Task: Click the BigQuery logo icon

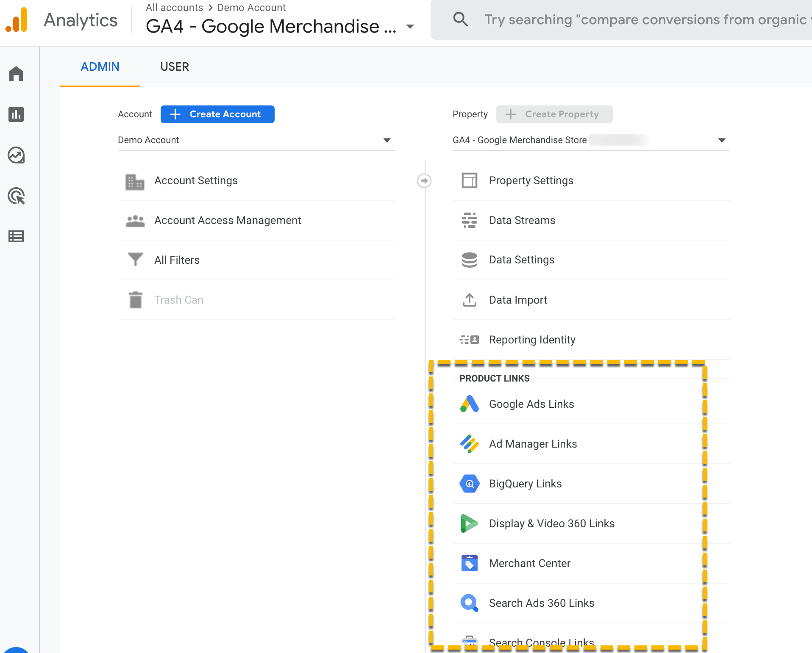Action: pyautogui.click(x=470, y=484)
